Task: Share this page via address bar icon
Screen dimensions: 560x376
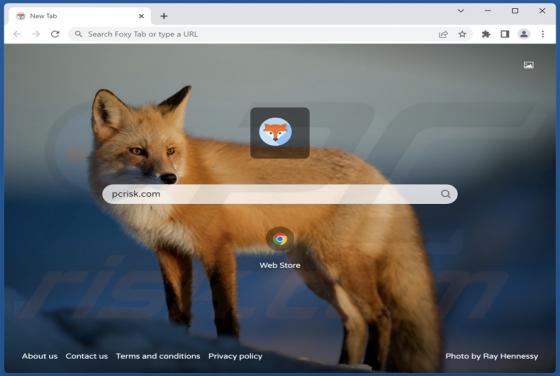Action: pos(443,34)
